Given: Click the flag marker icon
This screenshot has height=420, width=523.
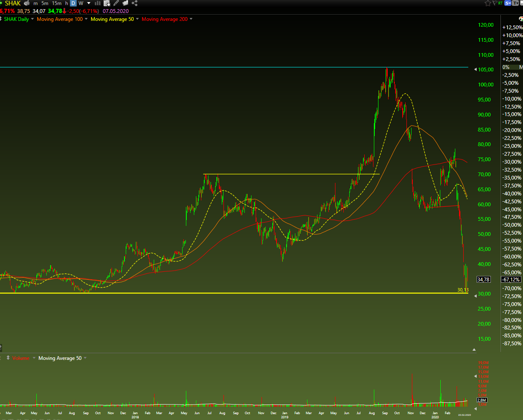Looking at the screenshot, I should (495, 3).
